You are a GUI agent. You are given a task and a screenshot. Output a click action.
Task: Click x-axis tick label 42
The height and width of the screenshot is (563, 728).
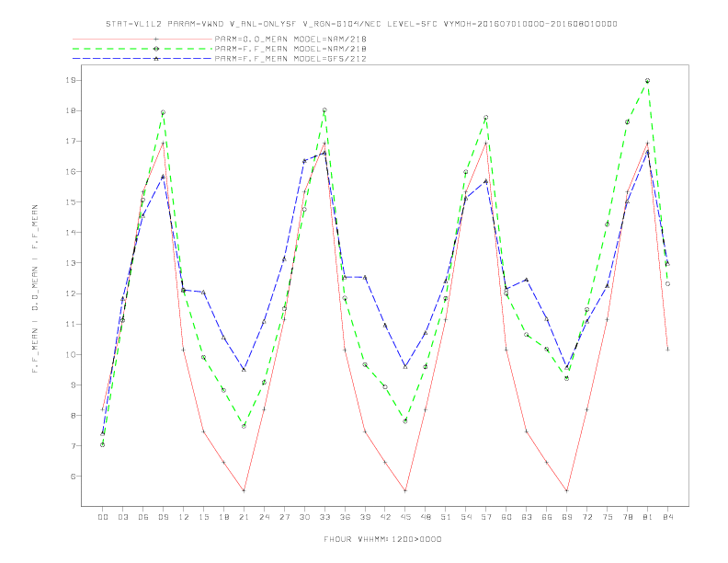pyautogui.click(x=385, y=517)
